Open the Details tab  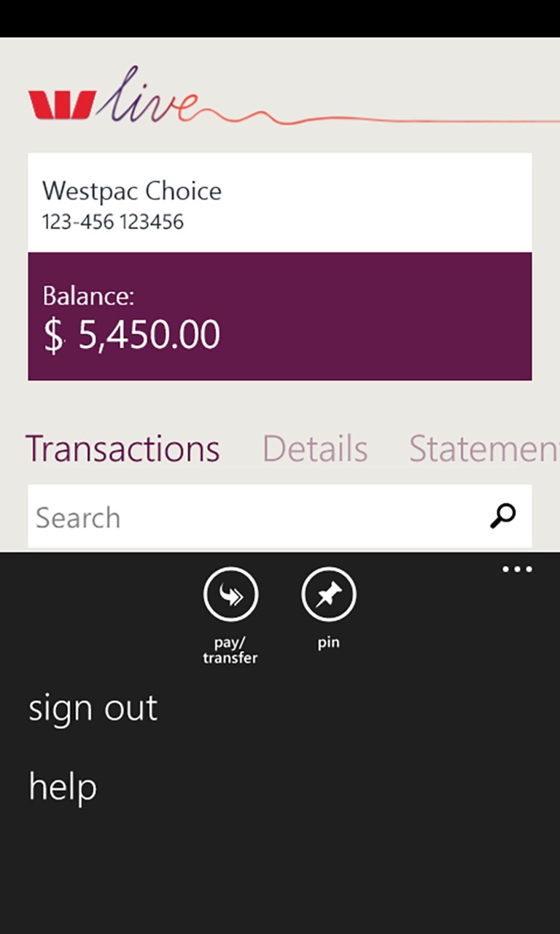click(314, 448)
